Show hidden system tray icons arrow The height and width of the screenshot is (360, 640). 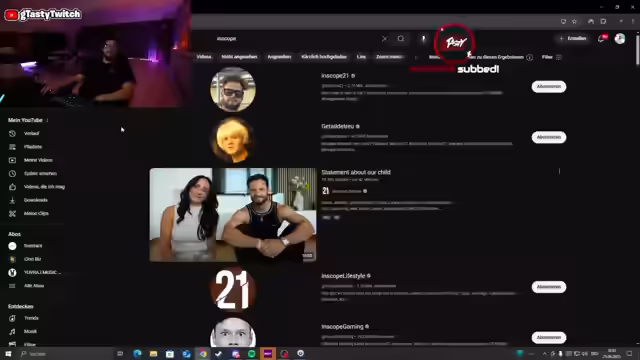pos(544,353)
